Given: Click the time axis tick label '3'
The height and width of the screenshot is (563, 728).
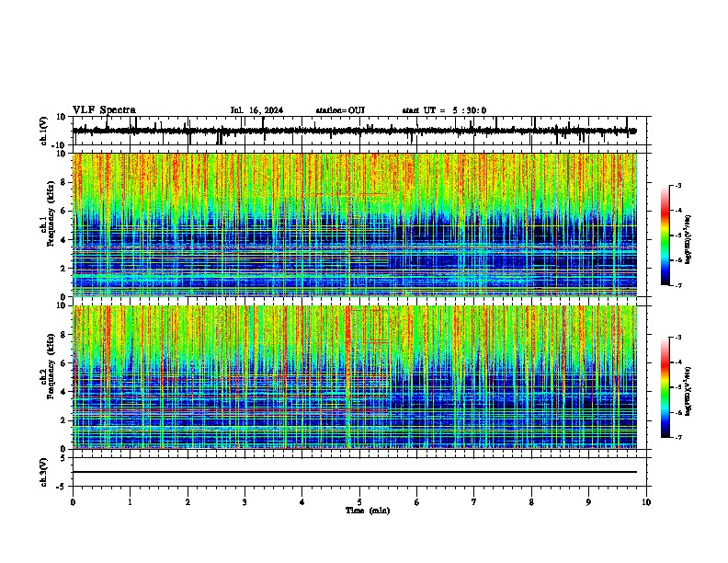Looking at the screenshot, I should pos(245,502).
